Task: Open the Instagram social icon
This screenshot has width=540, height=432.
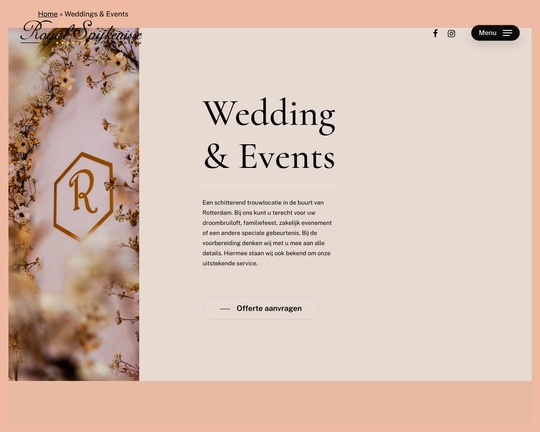Action: click(451, 33)
